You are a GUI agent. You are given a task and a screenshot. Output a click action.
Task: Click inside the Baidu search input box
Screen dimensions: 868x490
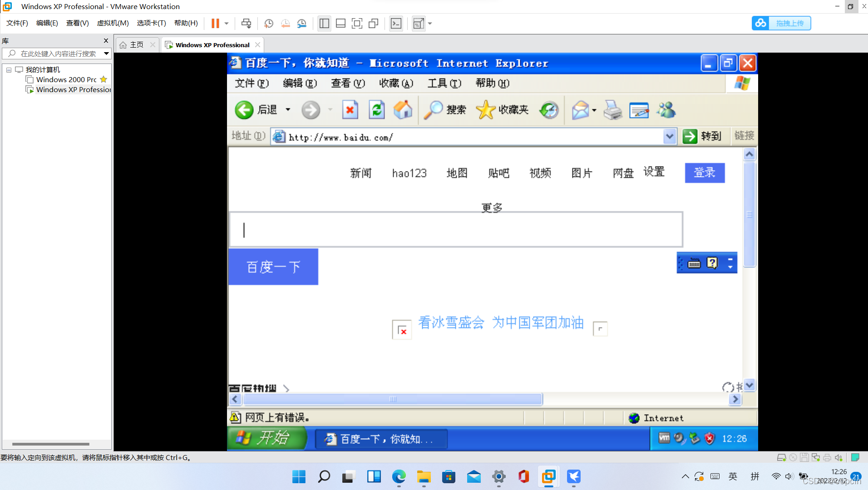pos(456,230)
